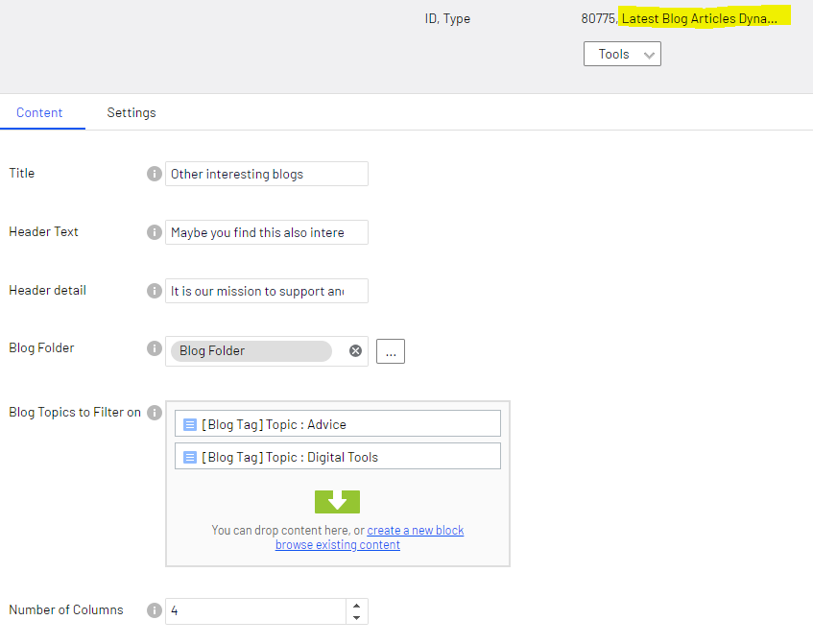The image size is (813, 644).
Task: Click the Header Text input field
Action: tap(266, 232)
